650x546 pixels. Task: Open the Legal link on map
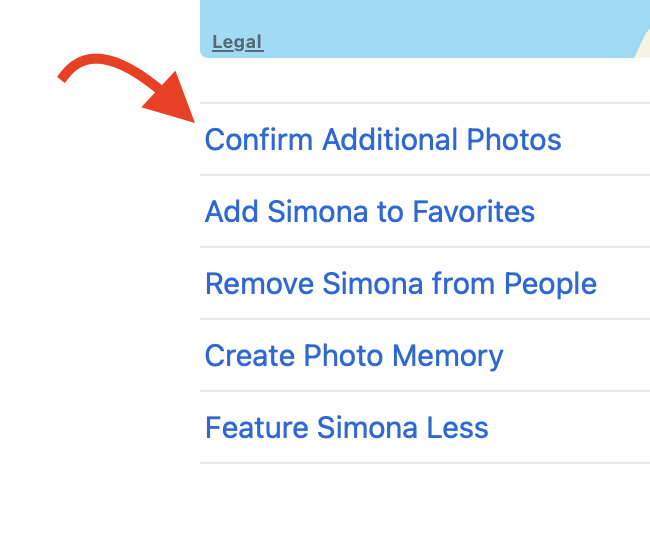click(237, 42)
